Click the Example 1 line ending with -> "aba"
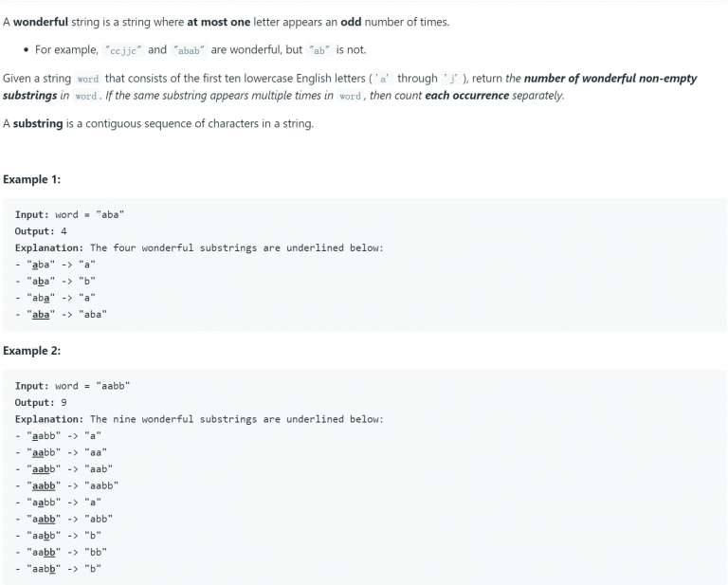 (61, 315)
